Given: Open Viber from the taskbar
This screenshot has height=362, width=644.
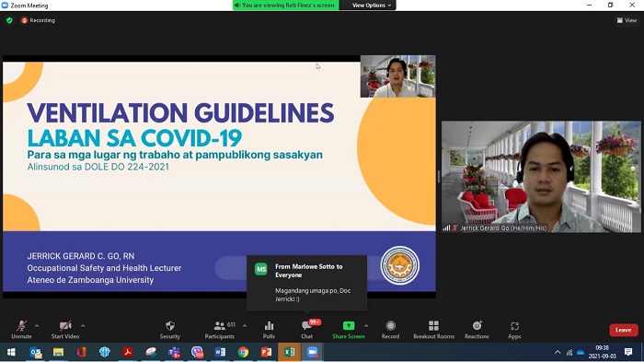Looking at the screenshot, I should pos(197,352).
